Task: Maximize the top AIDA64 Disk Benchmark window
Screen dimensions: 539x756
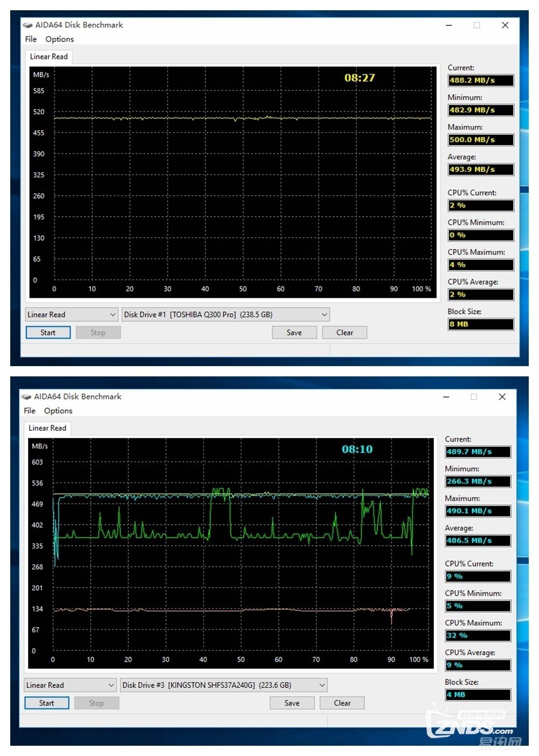Action: tap(476, 25)
